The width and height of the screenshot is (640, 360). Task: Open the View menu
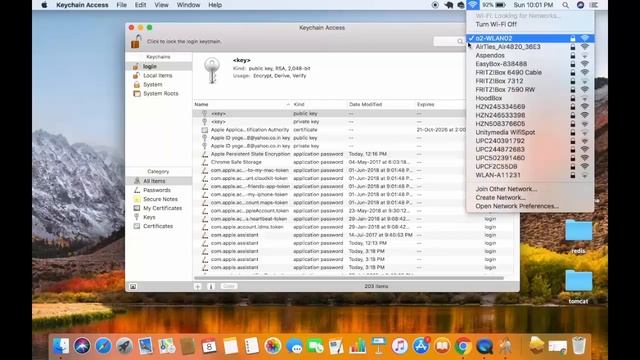(161, 5)
